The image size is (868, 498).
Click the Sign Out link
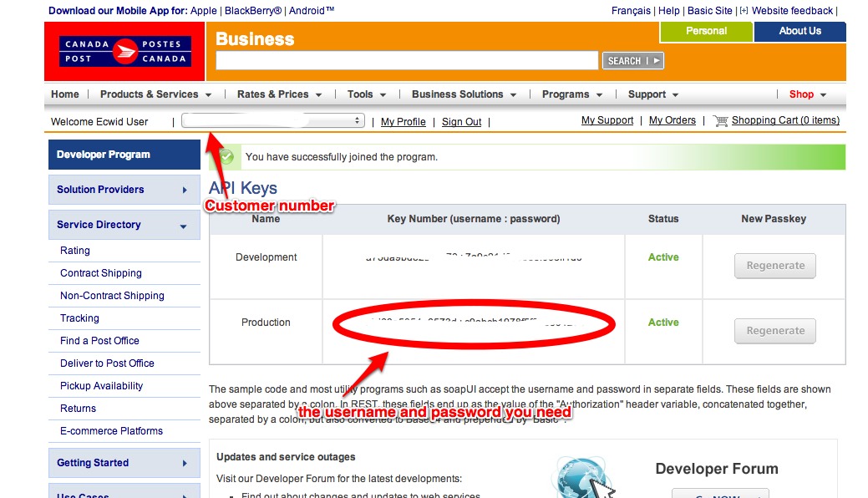click(x=462, y=122)
